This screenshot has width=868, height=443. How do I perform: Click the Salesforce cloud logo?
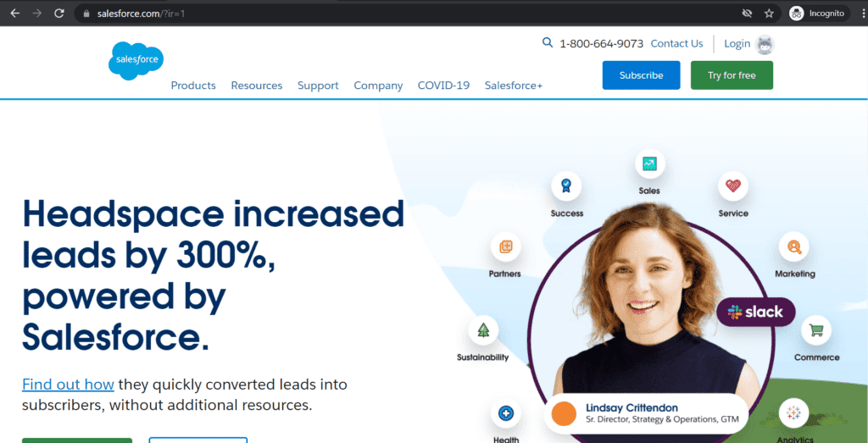click(136, 60)
